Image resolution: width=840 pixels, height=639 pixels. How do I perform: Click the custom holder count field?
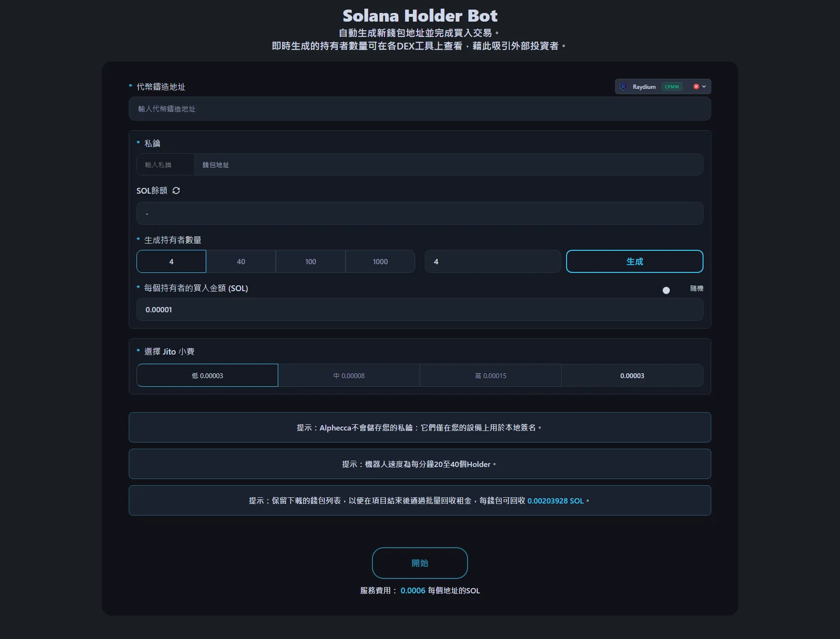(x=493, y=261)
